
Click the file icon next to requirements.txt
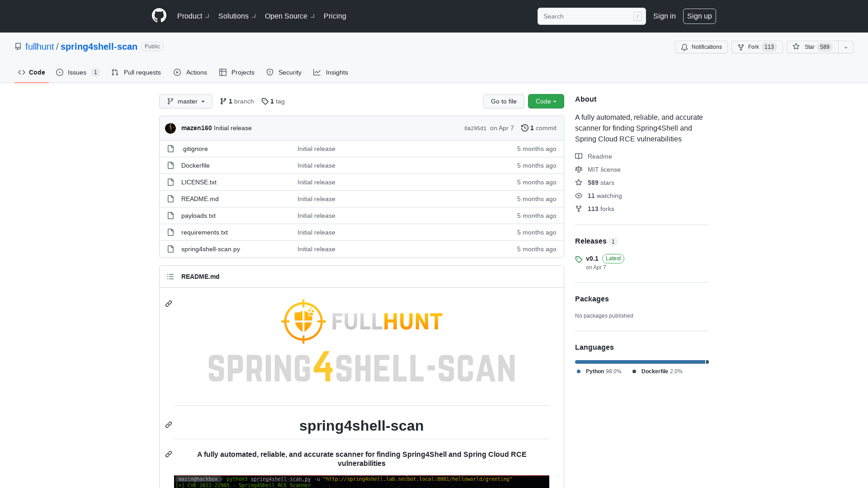[170, 232]
